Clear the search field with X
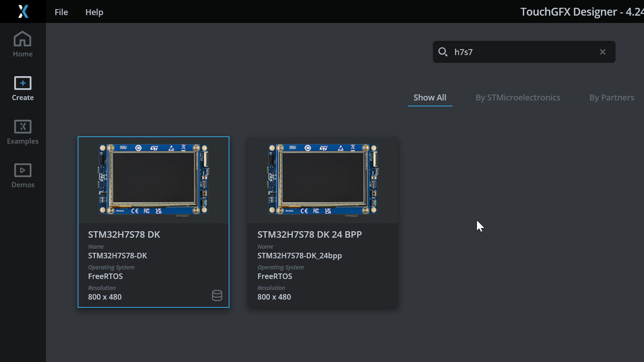Viewport: 644px width, 362px height. tap(603, 52)
